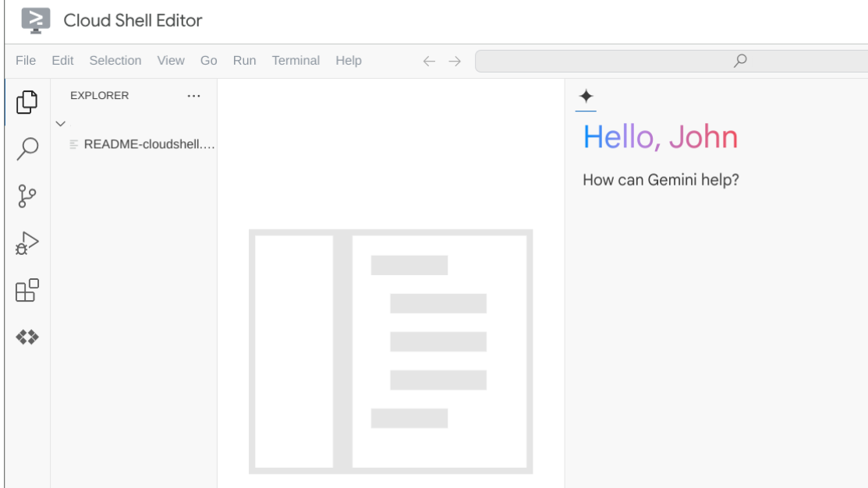
Task: Open the Go menu
Action: click(x=208, y=60)
